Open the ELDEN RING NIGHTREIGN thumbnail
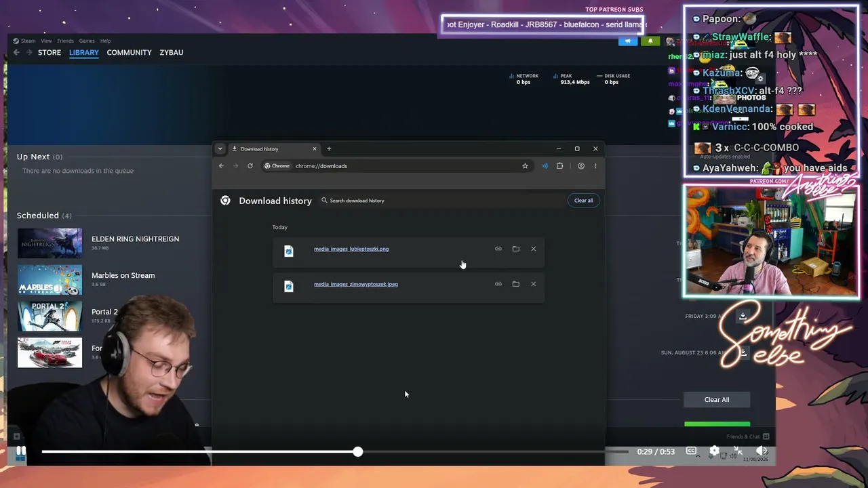The image size is (868, 488). (50, 243)
